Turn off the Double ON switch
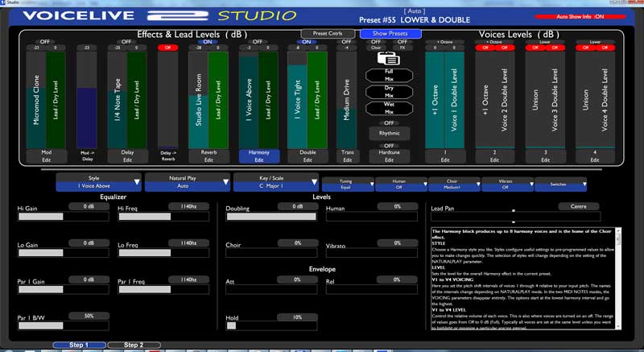The image size is (644, 352). click(x=307, y=42)
